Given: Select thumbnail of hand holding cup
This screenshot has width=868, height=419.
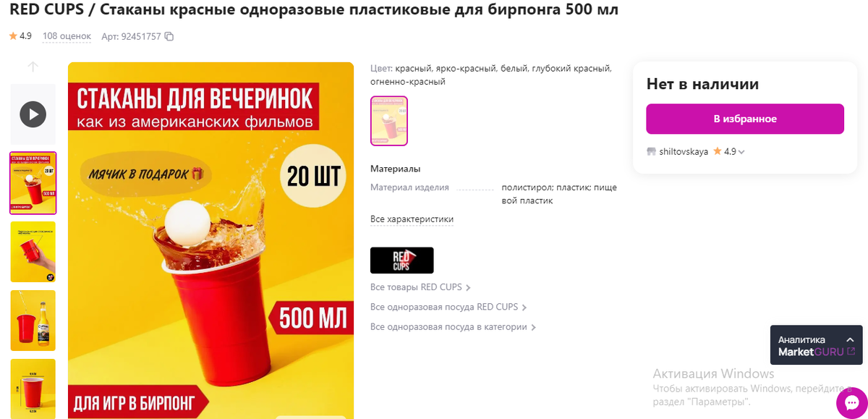Looking at the screenshot, I should pyautogui.click(x=33, y=252).
